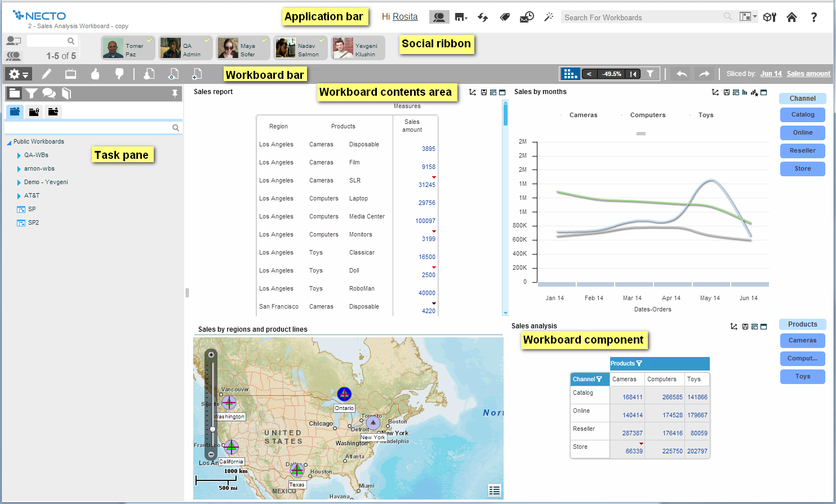Image resolution: width=836 pixels, height=504 pixels.
Task: Pin the task pane with pushpin
Action: [x=175, y=93]
